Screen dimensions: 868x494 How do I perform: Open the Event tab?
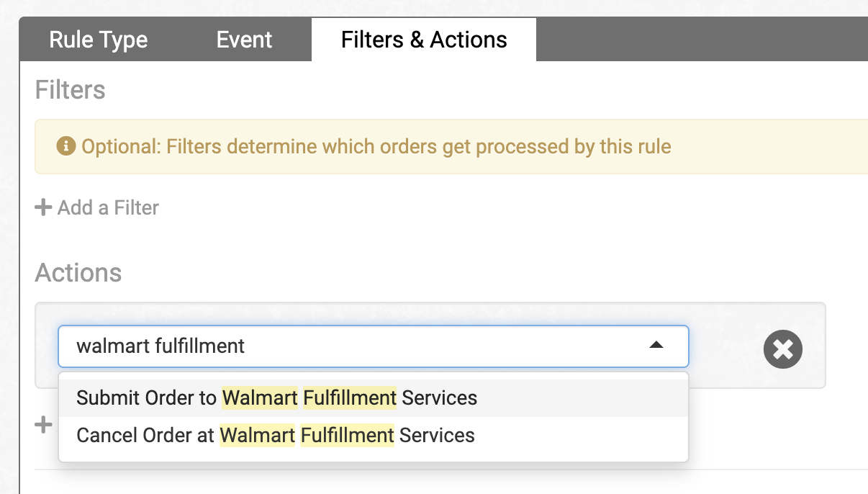coord(244,40)
